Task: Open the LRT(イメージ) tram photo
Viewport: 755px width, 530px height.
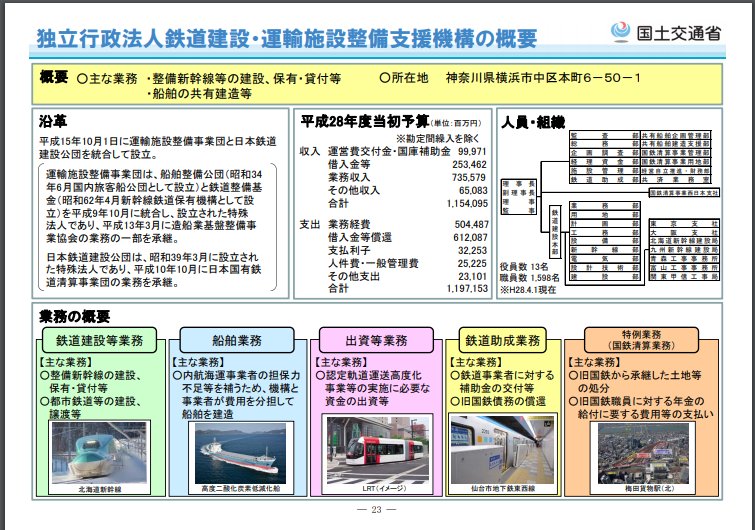Action: (378, 450)
